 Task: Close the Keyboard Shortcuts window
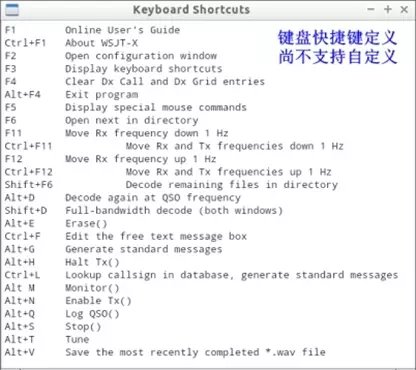point(404,9)
